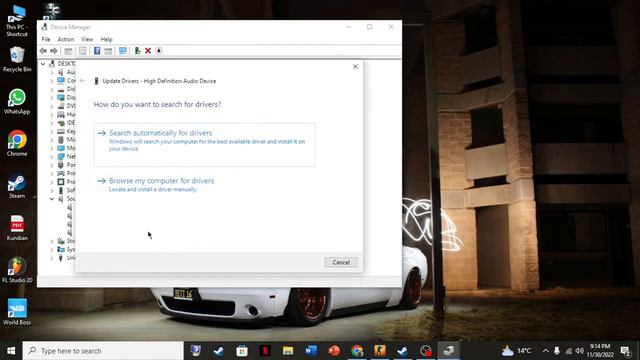Screen dimensions: 640x360
Task: Expand the Processors category
Action: point(52,182)
